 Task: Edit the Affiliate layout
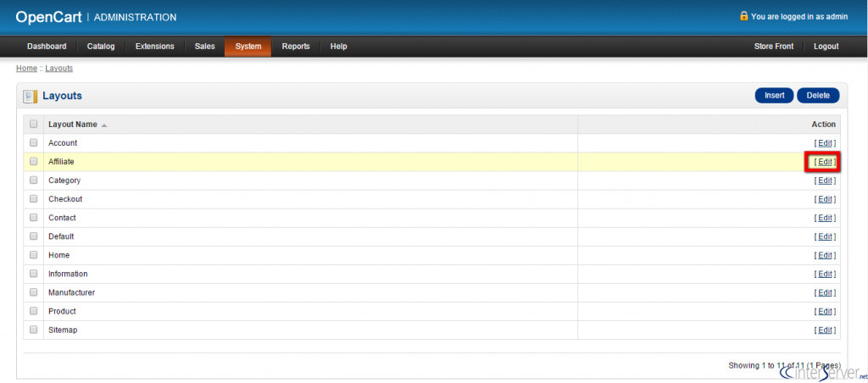(x=825, y=162)
